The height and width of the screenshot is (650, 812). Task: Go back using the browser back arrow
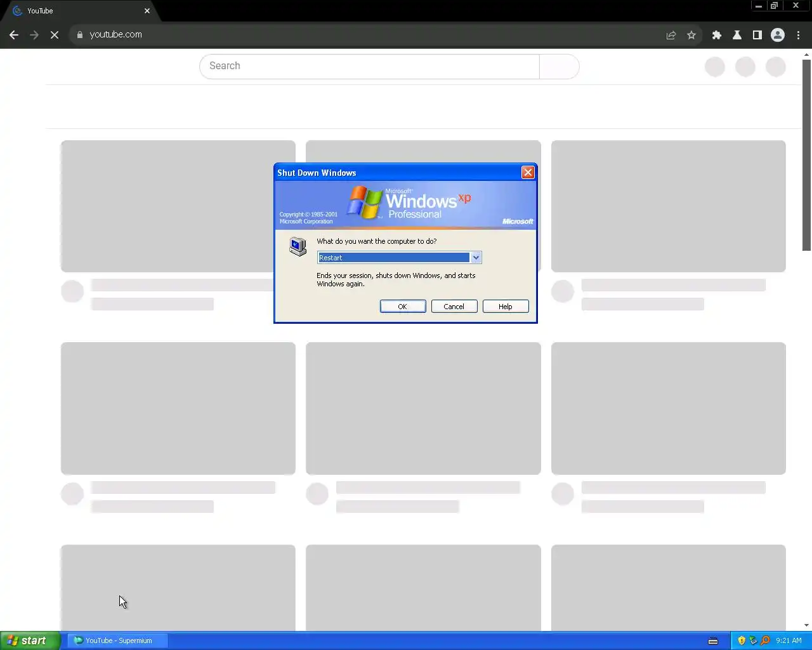pos(14,35)
